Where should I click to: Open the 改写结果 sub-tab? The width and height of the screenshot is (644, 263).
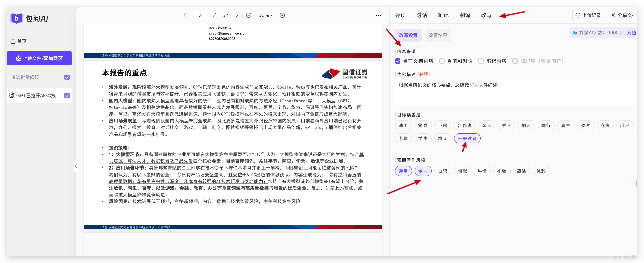click(x=438, y=35)
